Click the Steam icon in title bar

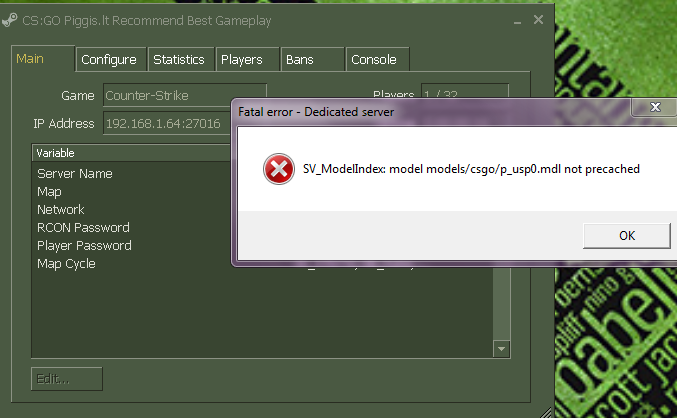point(9,20)
